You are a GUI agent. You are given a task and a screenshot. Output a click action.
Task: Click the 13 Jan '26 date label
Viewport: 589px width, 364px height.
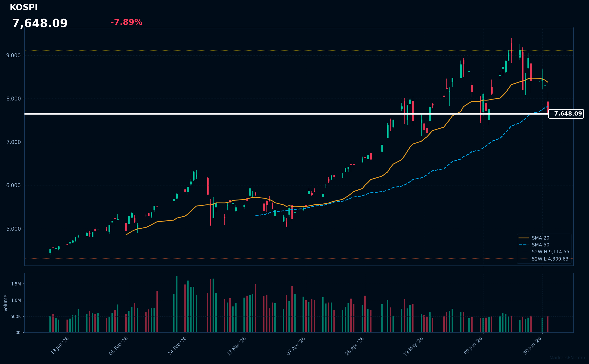point(60,346)
